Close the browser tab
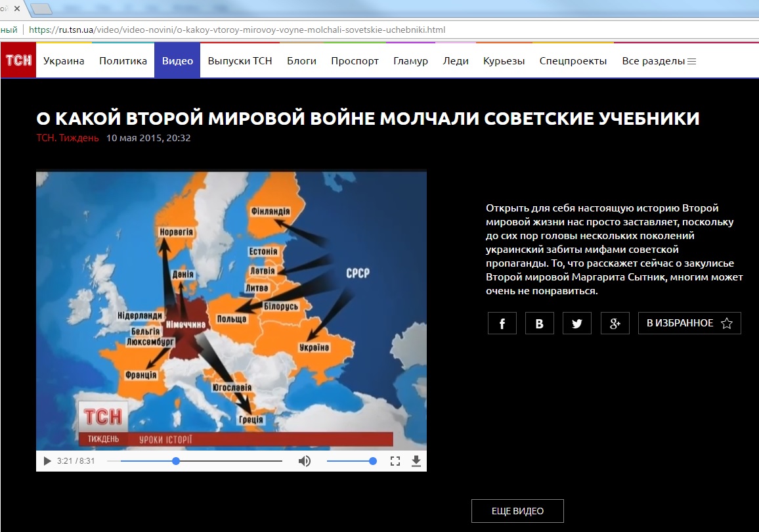The width and height of the screenshot is (759, 532). (x=17, y=9)
